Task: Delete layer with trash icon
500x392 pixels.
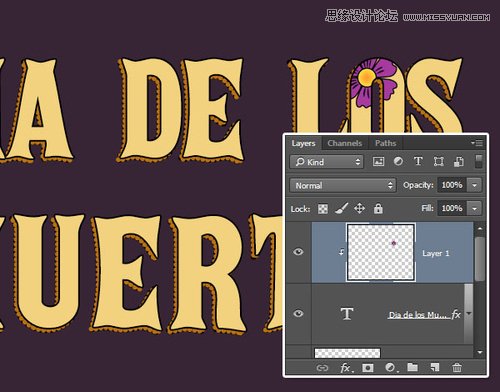Action: [x=457, y=367]
